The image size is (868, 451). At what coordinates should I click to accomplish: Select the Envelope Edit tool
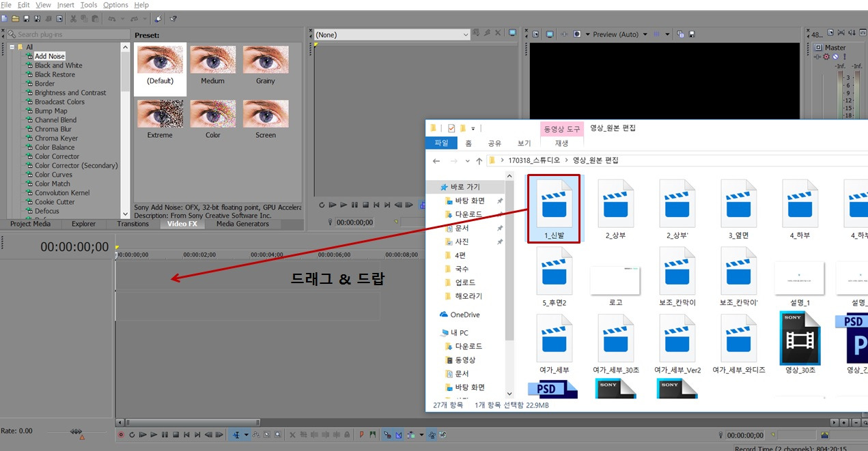(x=256, y=435)
